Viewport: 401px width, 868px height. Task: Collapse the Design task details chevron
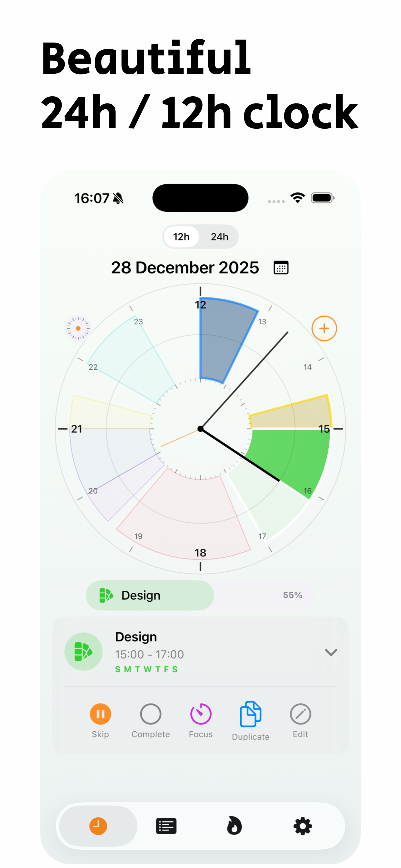click(x=331, y=652)
